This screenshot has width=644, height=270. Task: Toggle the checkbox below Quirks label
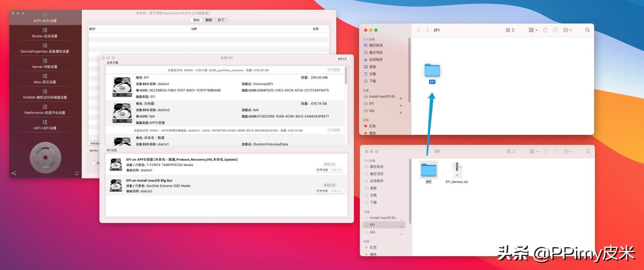pyautogui.click(x=94, y=163)
